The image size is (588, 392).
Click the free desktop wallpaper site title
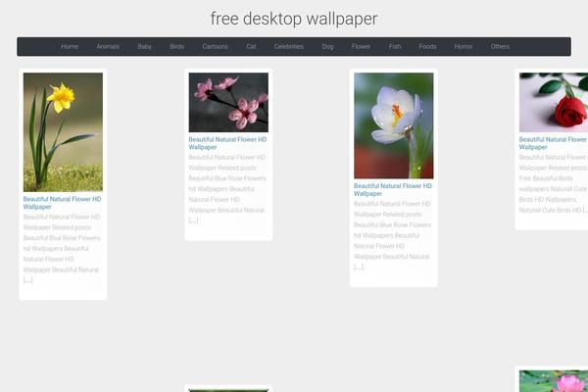[294, 19]
